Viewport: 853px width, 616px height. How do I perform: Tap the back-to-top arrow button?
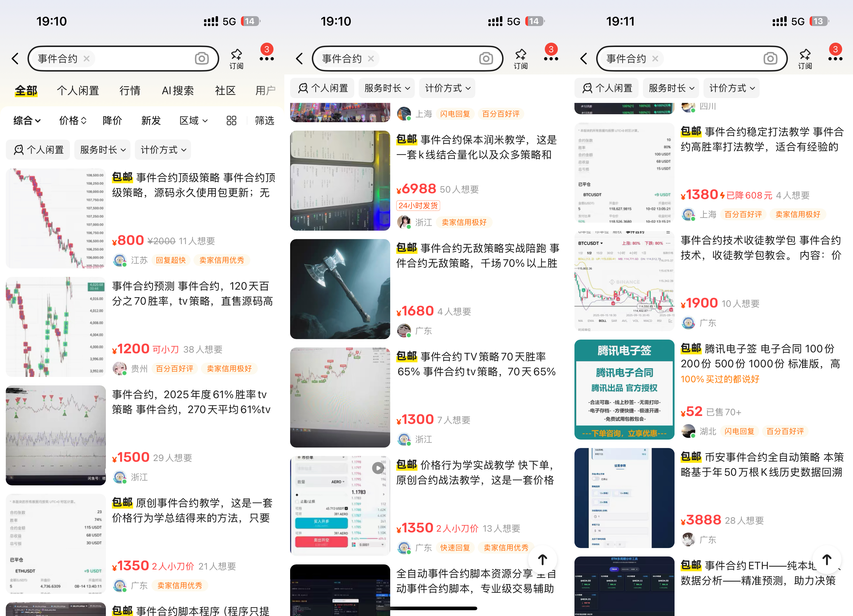543,560
